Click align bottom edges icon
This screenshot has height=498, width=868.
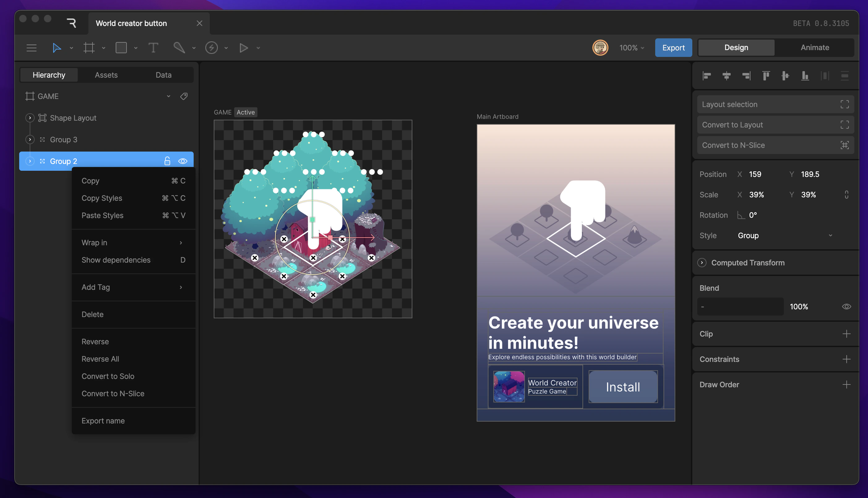(805, 75)
